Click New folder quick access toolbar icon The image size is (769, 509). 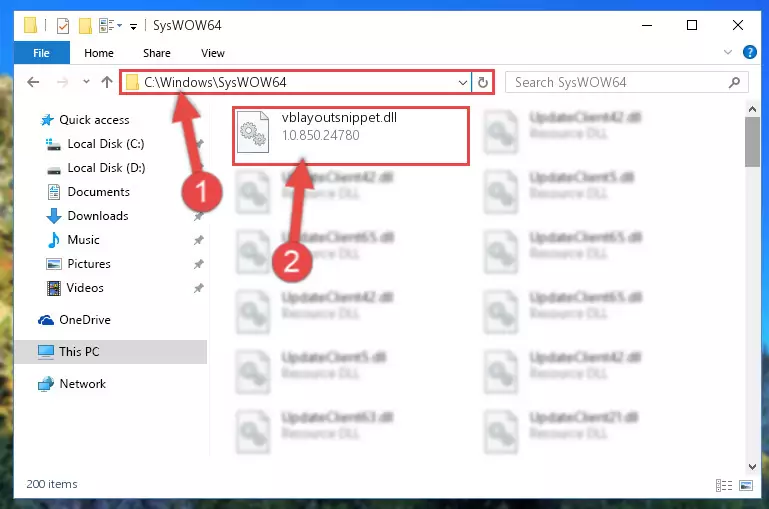click(x=85, y=25)
